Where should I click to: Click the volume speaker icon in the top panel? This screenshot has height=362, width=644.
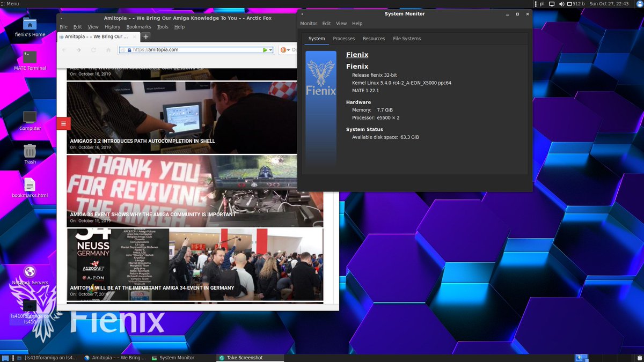(561, 4)
